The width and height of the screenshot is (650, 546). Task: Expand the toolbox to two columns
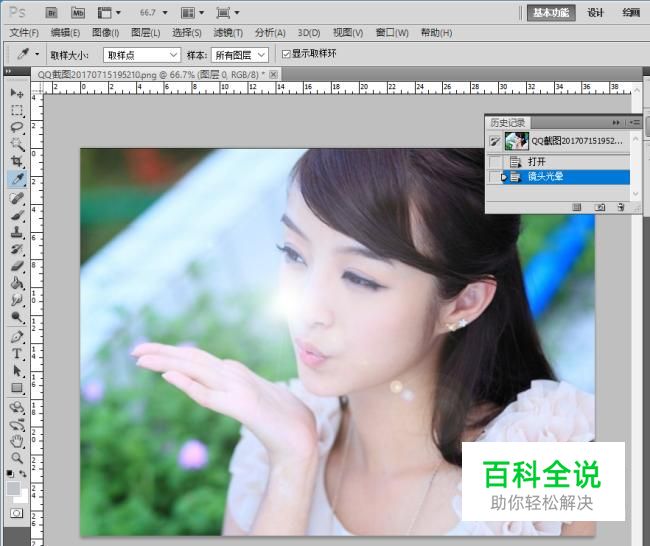[8, 71]
